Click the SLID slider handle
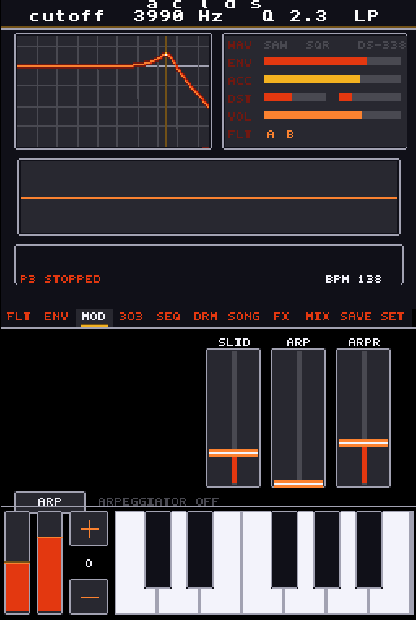 tap(233, 453)
